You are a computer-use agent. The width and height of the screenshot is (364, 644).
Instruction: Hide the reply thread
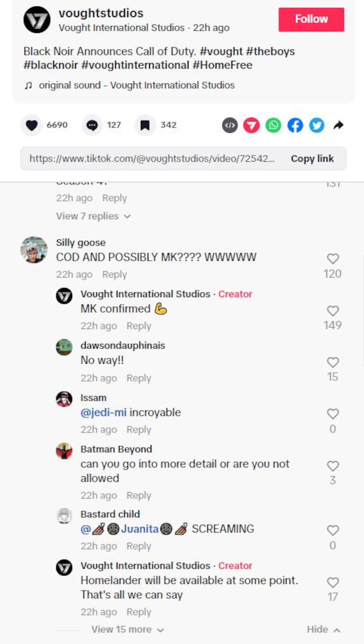click(x=323, y=629)
